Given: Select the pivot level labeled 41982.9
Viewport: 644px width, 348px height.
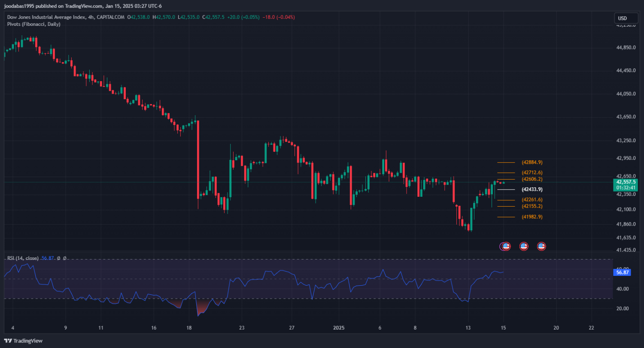Looking at the screenshot, I should [x=532, y=217].
